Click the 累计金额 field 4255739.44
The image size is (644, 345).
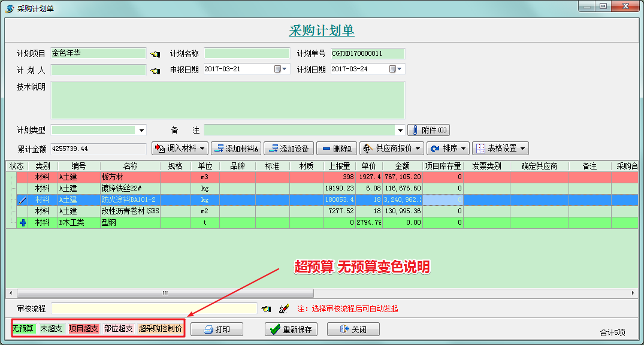pyautogui.click(x=98, y=149)
